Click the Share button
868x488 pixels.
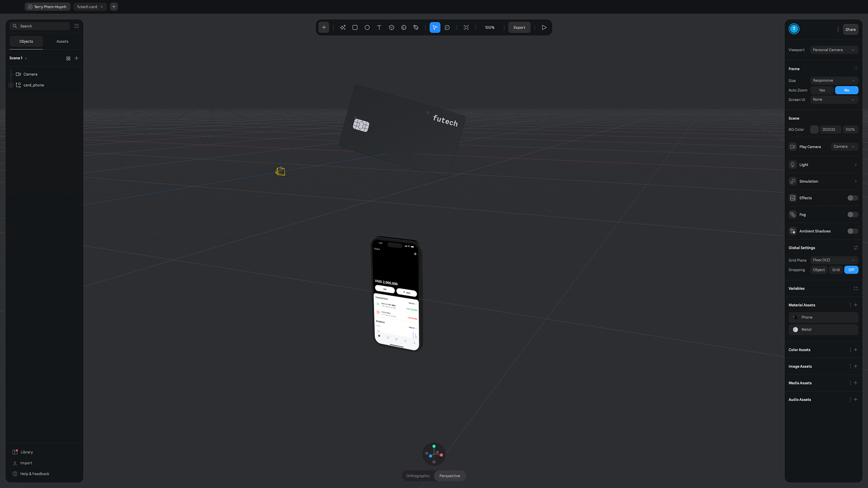[850, 29]
